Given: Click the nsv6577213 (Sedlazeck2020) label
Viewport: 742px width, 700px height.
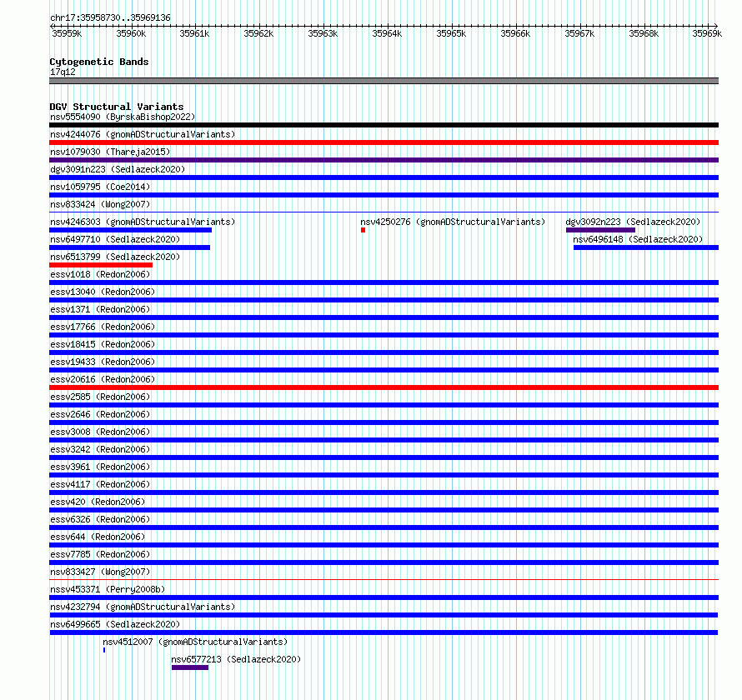Looking at the screenshot, I should [236, 659].
